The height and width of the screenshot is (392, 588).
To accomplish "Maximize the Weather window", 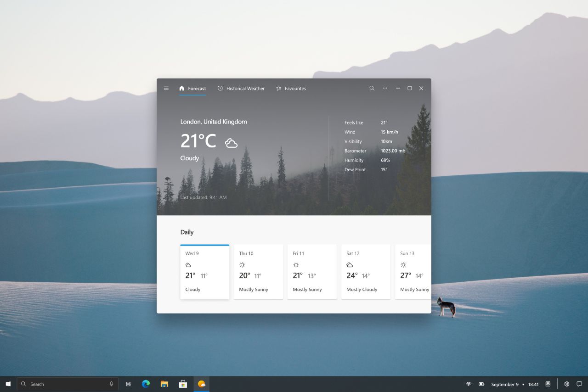I will click(409, 89).
